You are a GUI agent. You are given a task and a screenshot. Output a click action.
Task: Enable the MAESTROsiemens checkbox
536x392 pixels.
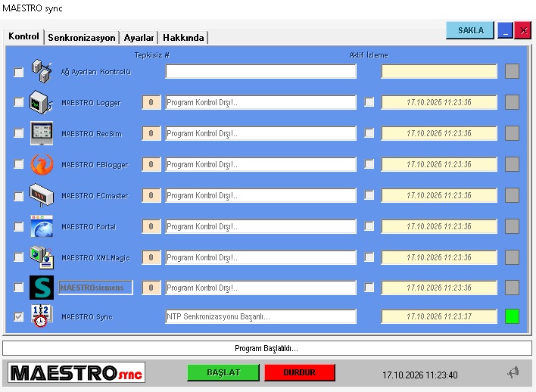click(x=18, y=287)
